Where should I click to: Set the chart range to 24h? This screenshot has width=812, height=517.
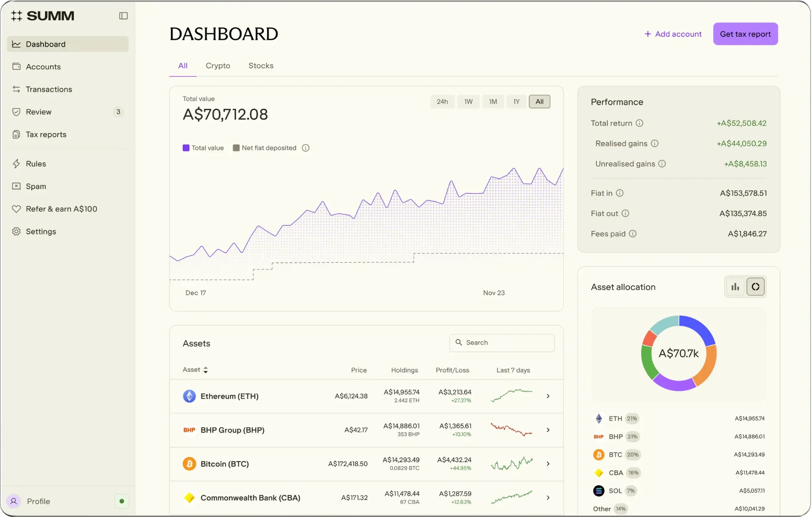[x=442, y=102]
